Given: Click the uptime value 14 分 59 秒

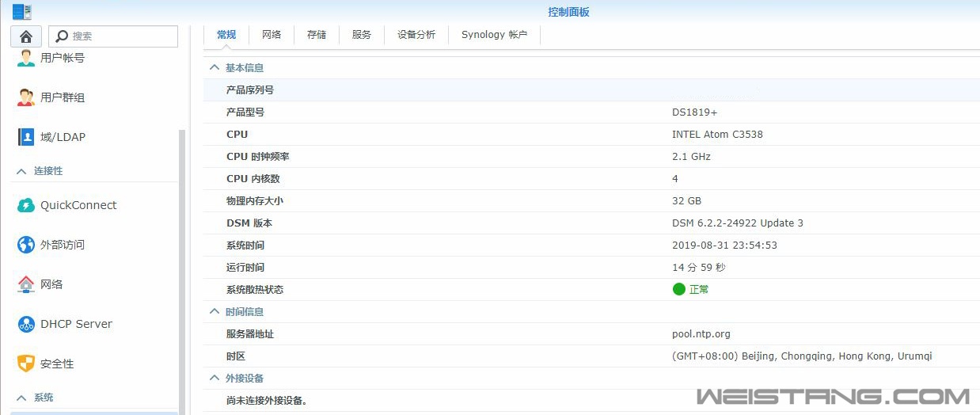Looking at the screenshot, I should click(x=698, y=268).
